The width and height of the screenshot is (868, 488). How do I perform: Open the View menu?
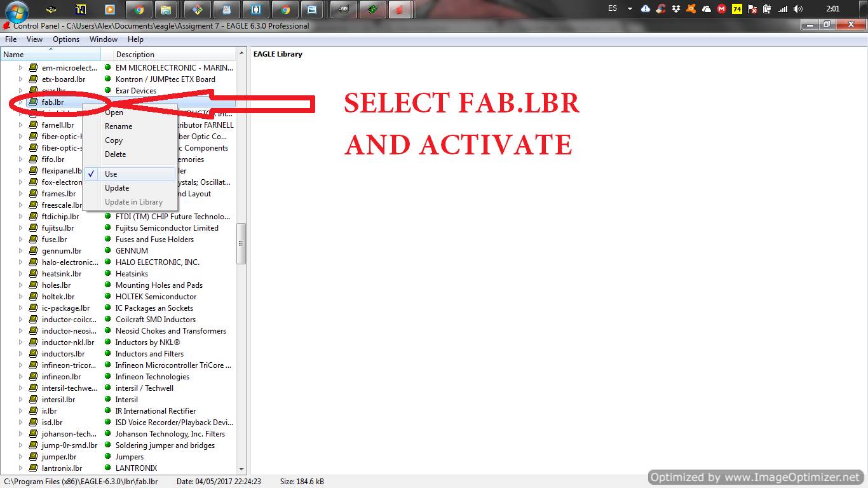(35, 39)
